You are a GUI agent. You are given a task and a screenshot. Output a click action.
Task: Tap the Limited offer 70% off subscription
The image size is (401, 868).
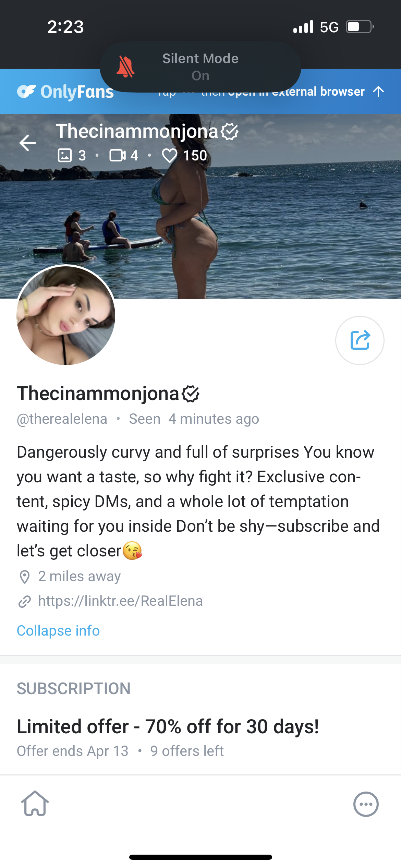[168, 726]
